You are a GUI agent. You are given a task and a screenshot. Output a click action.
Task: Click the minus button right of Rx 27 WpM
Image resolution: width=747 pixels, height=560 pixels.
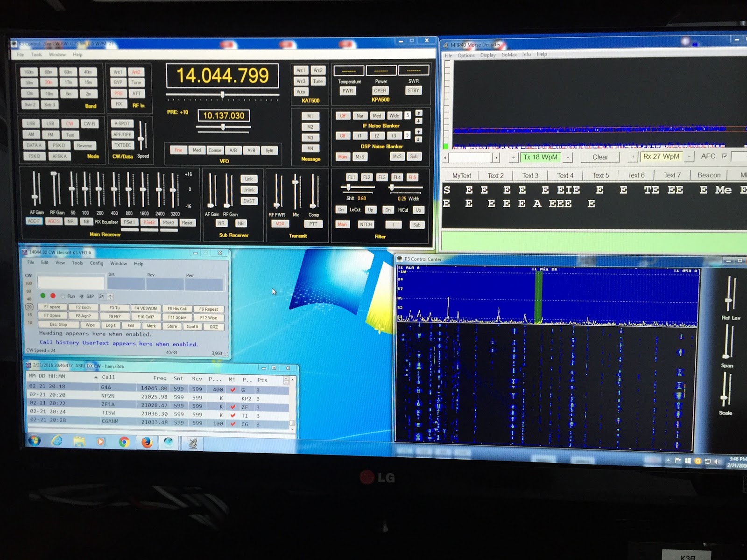point(689,157)
